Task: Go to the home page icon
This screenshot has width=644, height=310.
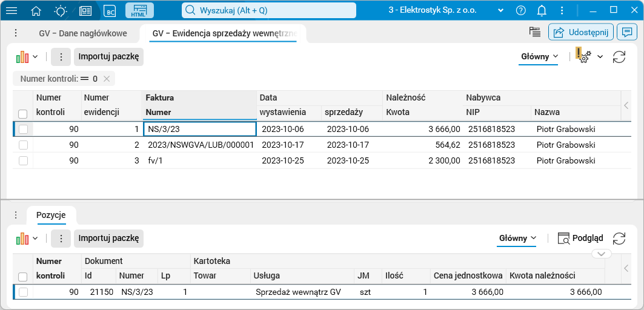Action: (36, 11)
